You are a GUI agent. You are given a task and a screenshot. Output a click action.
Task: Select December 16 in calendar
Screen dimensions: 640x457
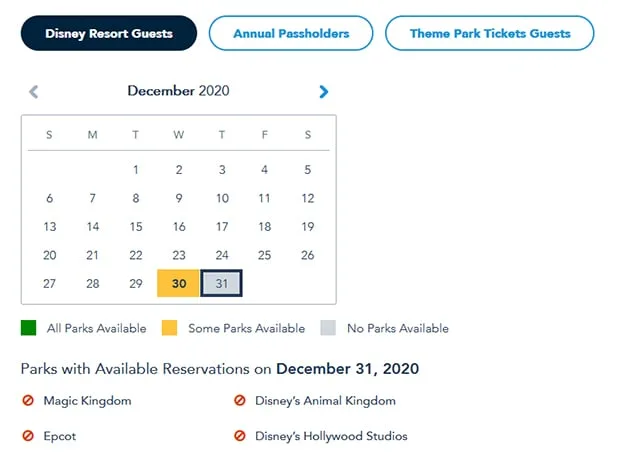pyautogui.click(x=179, y=226)
